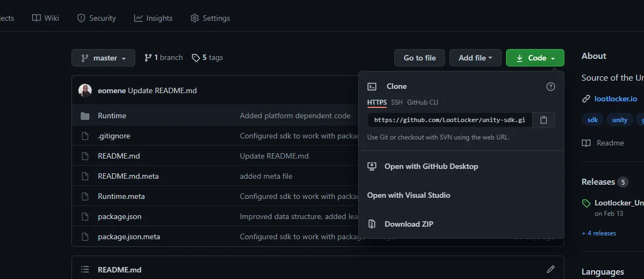The image size is (644, 279).
Task: Click the Download ZIP archive icon
Action: pos(372,224)
